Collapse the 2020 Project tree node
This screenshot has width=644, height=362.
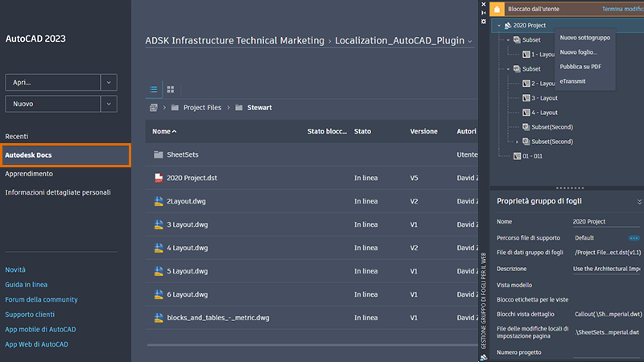[x=498, y=26]
